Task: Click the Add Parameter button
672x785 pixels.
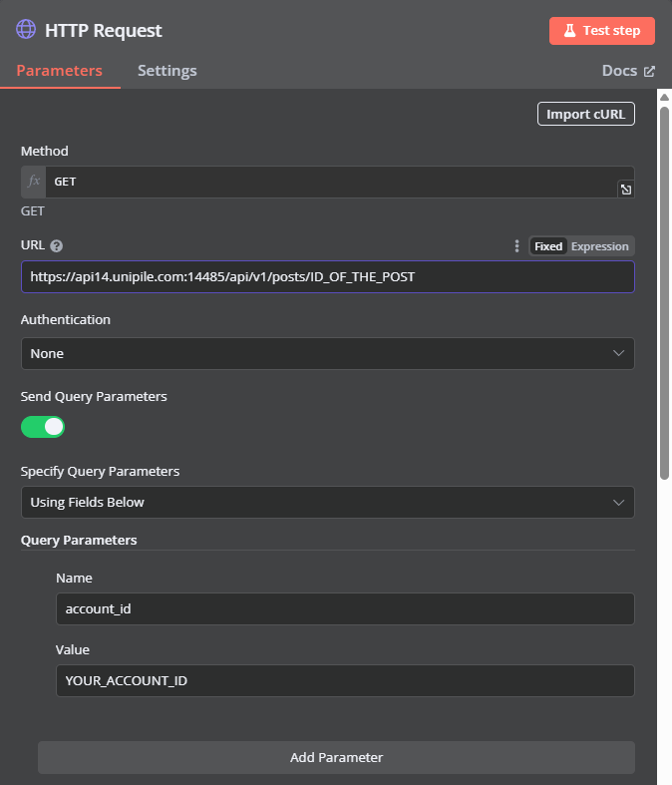Action: [x=336, y=757]
